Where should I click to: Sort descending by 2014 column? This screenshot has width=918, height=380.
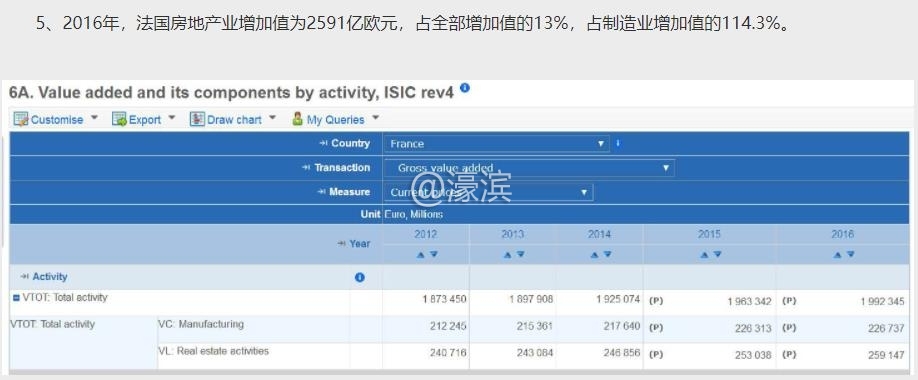click(608, 255)
